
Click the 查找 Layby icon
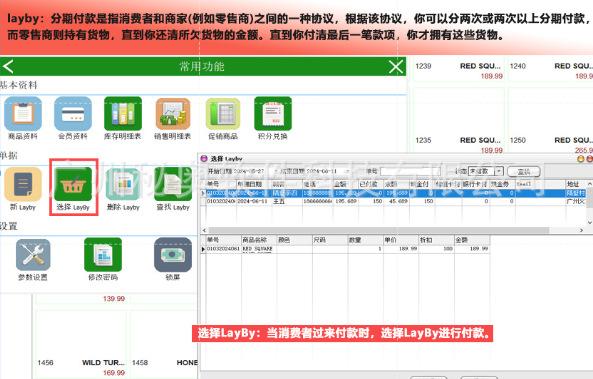click(173, 184)
